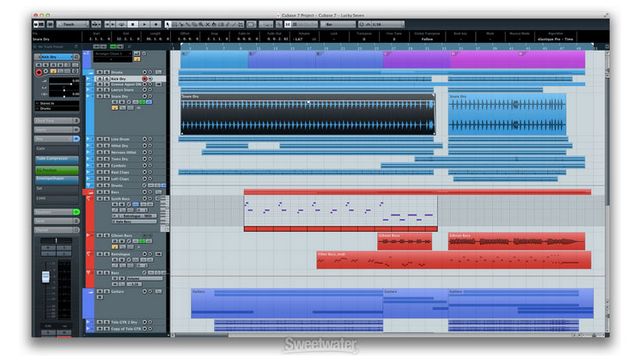640x364 pixels.
Task: Select the EQ Position strip module
Action: (x=57, y=170)
